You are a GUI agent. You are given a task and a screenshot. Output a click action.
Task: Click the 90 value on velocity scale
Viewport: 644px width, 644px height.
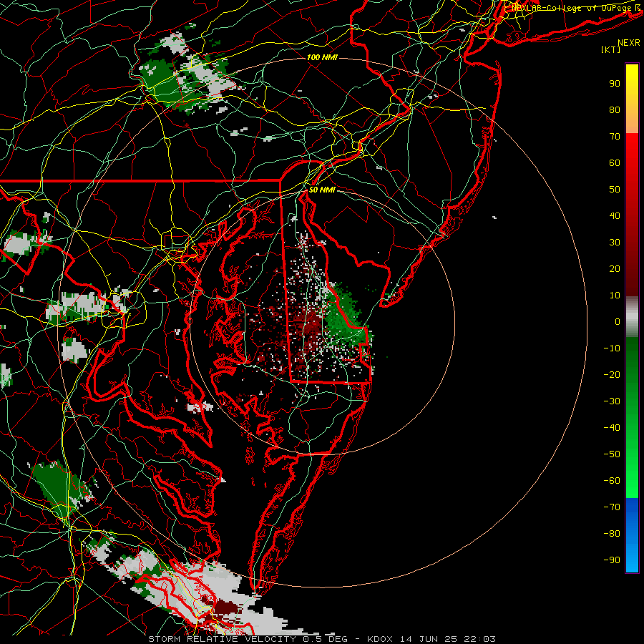point(615,84)
